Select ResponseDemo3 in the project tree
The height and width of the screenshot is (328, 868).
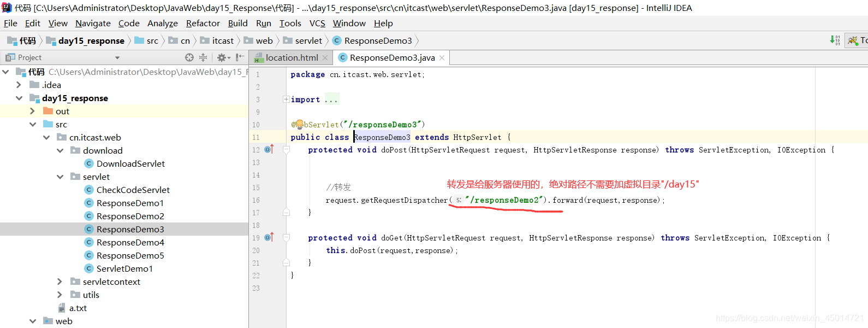click(130, 229)
